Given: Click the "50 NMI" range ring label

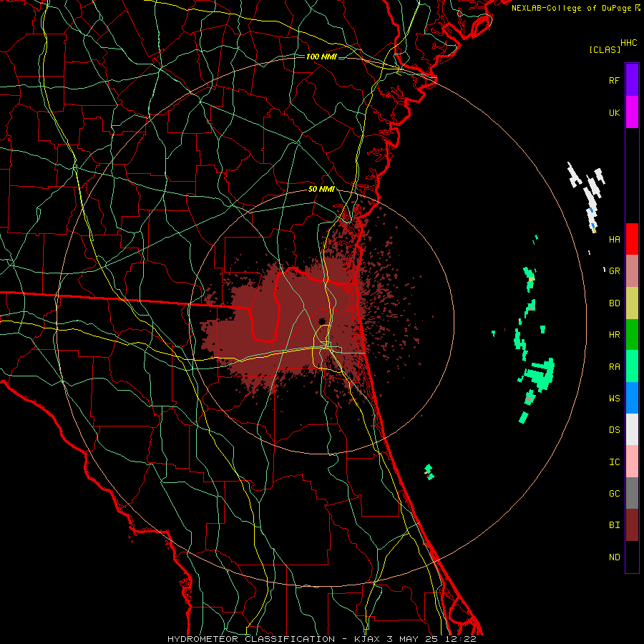Looking at the screenshot, I should click(x=321, y=190).
